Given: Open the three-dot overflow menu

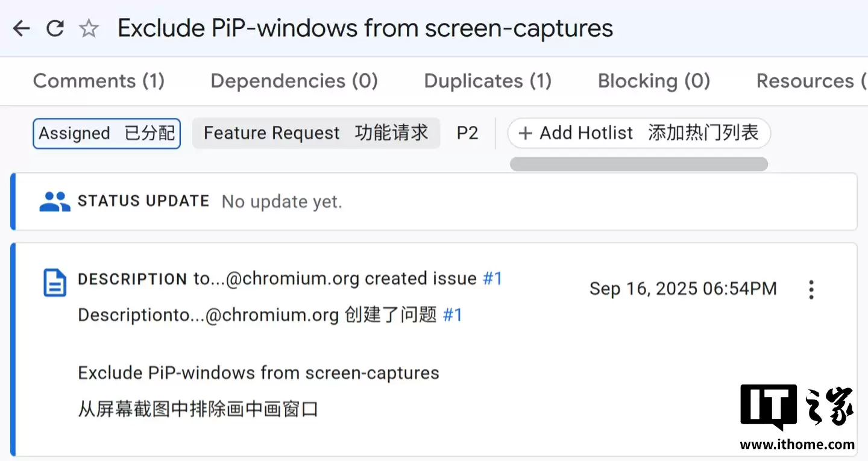Looking at the screenshot, I should tap(811, 289).
